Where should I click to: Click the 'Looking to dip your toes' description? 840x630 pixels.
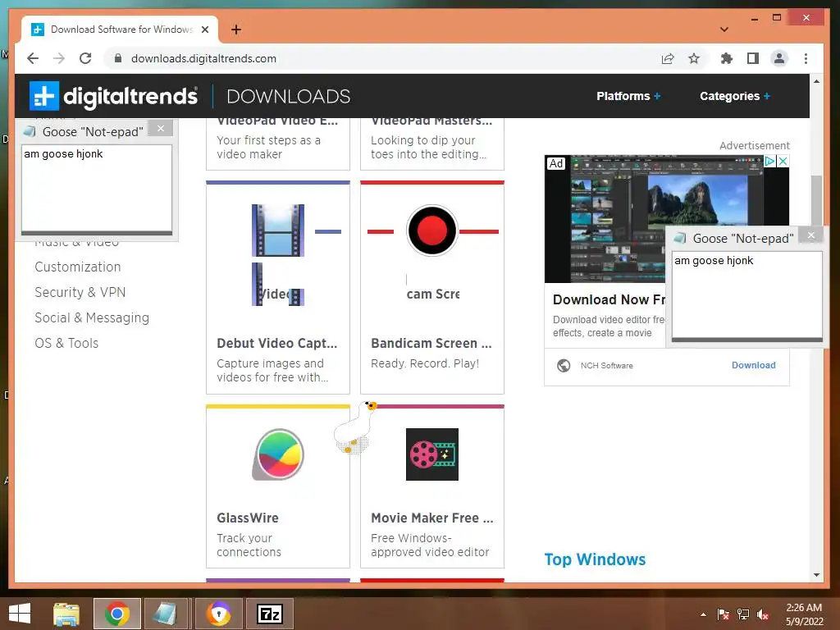428,148
